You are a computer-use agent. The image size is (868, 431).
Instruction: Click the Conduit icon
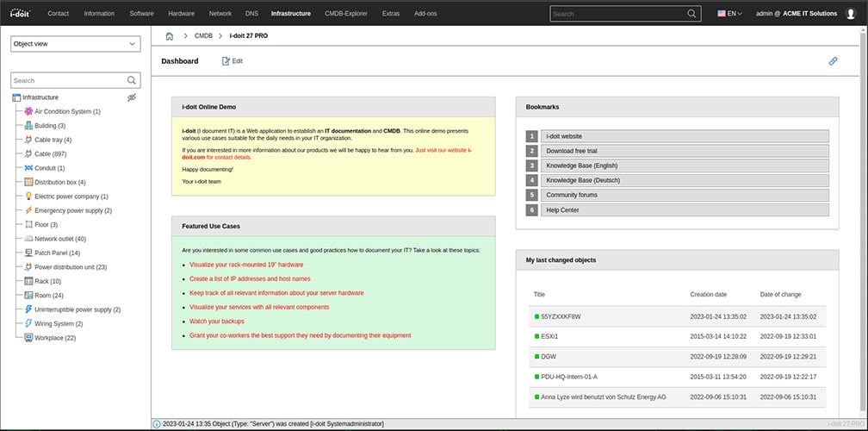click(x=28, y=168)
